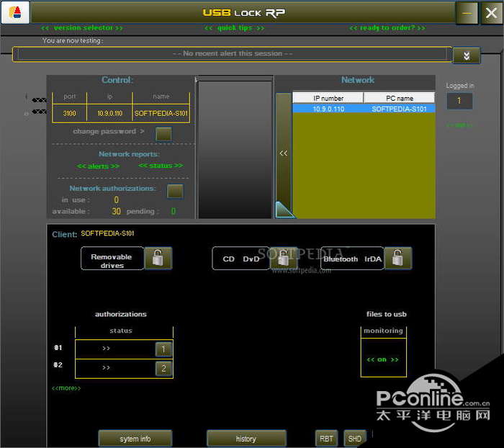
Task: Open the change password button
Action: pos(163,134)
